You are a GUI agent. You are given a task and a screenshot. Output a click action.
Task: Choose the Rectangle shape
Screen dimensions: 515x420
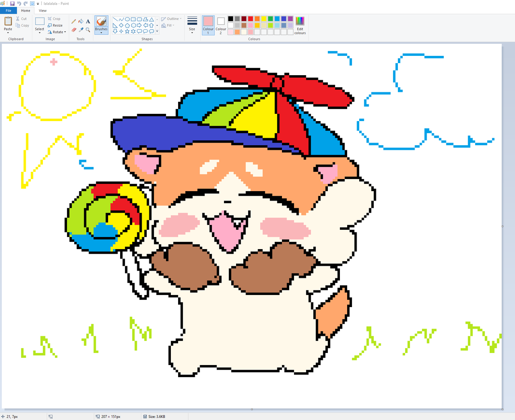pyautogui.click(x=133, y=19)
